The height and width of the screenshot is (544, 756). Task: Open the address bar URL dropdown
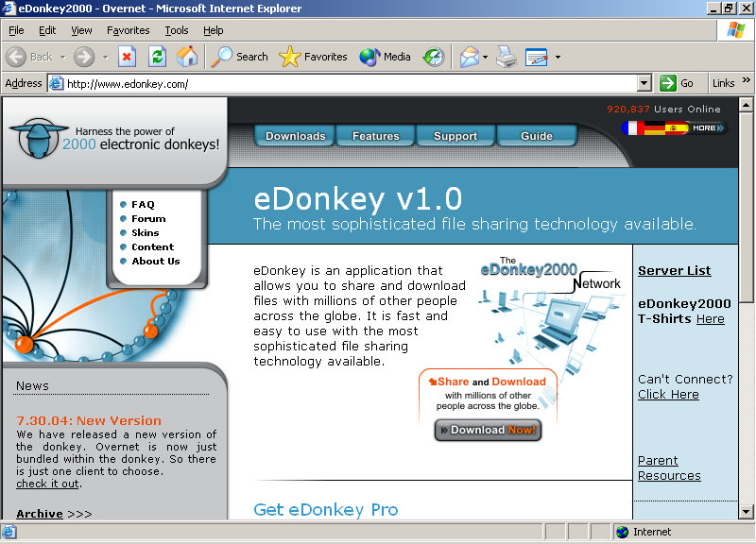click(x=644, y=83)
